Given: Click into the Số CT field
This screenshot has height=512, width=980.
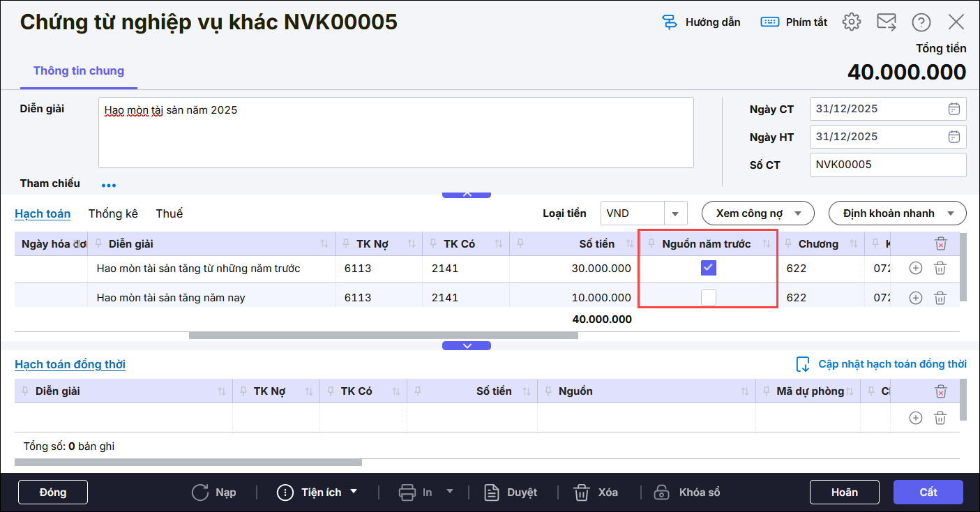Looking at the screenshot, I should (x=887, y=165).
